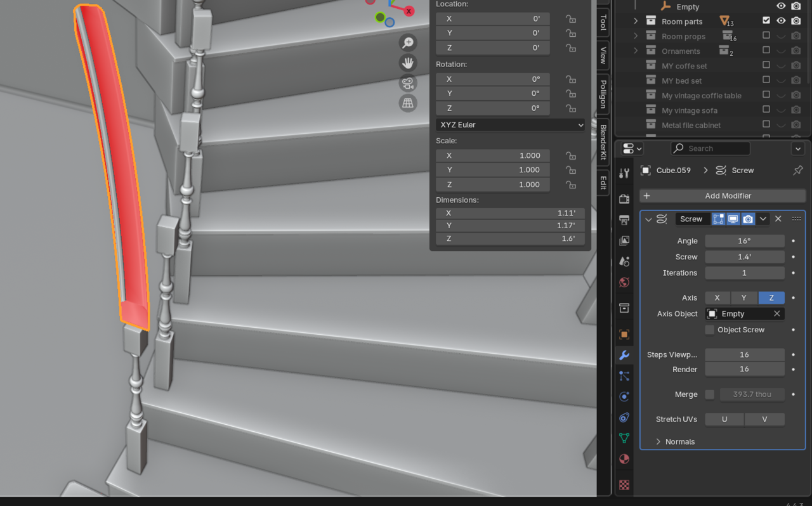Open the properties editor type dropdown
This screenshot has height=506, width=812.
[x=632, y=148]
